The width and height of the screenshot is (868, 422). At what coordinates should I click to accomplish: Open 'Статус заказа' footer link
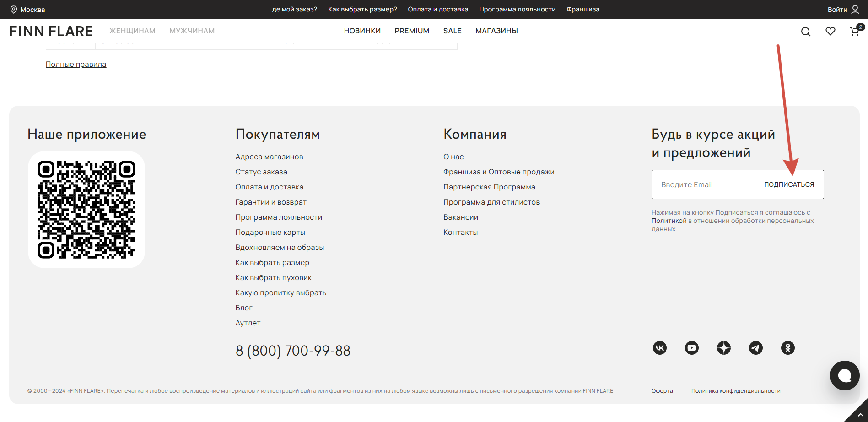[x=261, y=172]
